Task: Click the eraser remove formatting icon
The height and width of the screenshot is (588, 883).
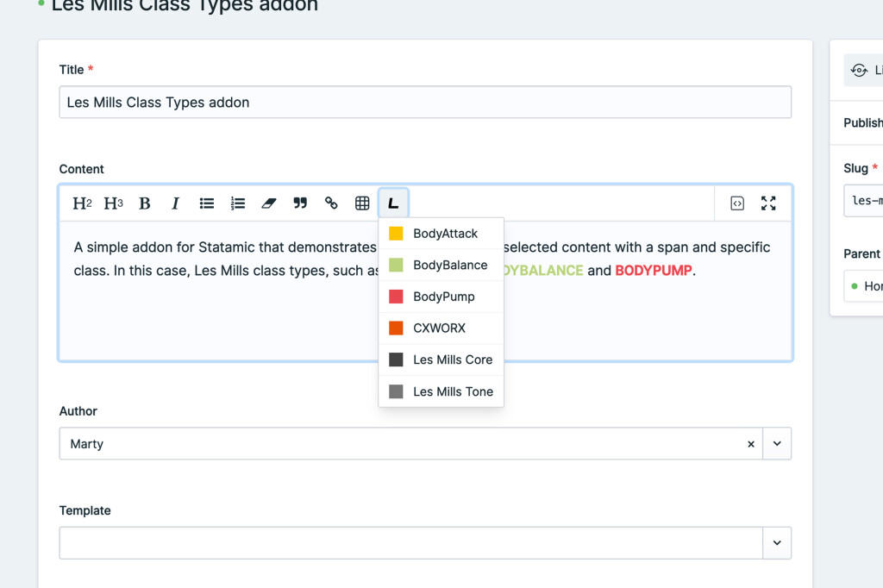Action: [269, 203]
